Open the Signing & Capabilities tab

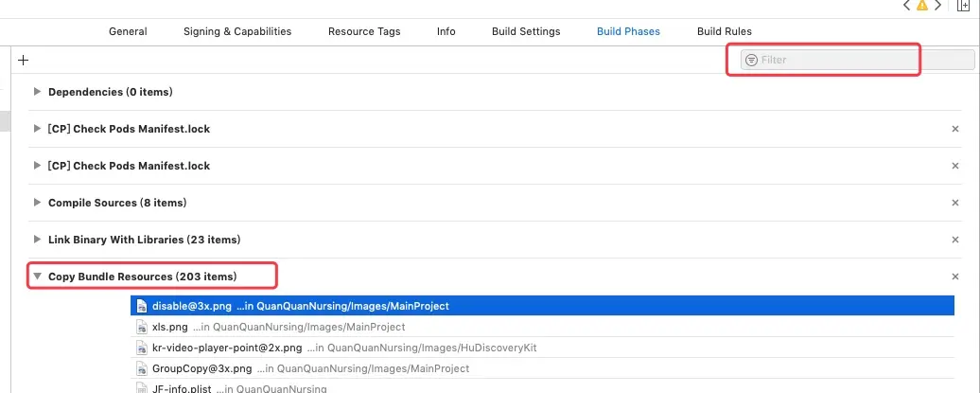237,31
